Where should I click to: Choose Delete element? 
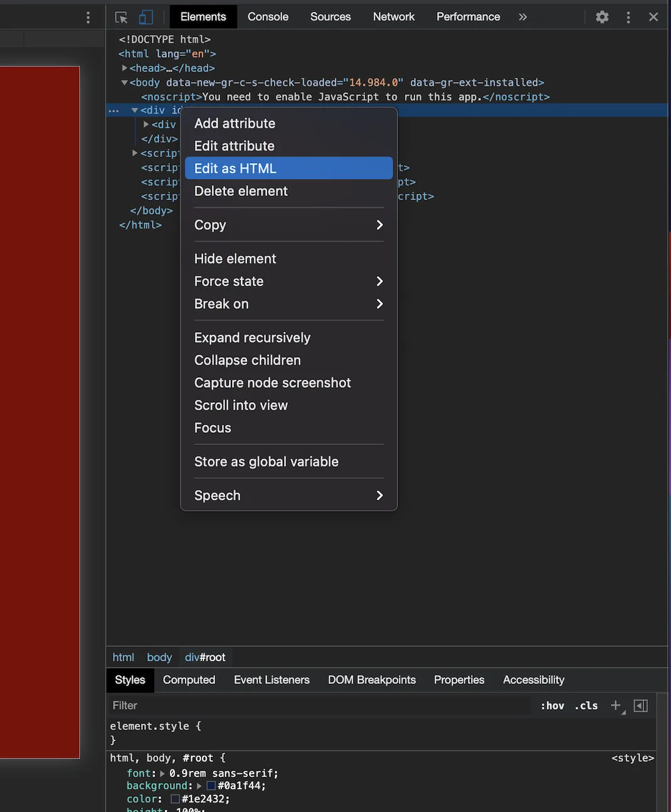pyautogui.click(x=289, y=191)
